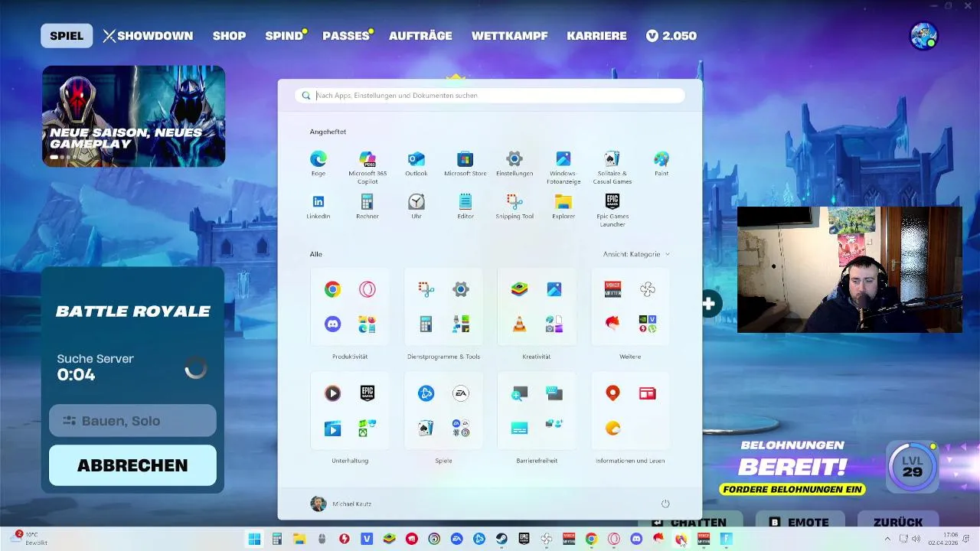Launch the pinned Editor app
Image resolution: width=980 pixels, height=551 pixels.
465,207
